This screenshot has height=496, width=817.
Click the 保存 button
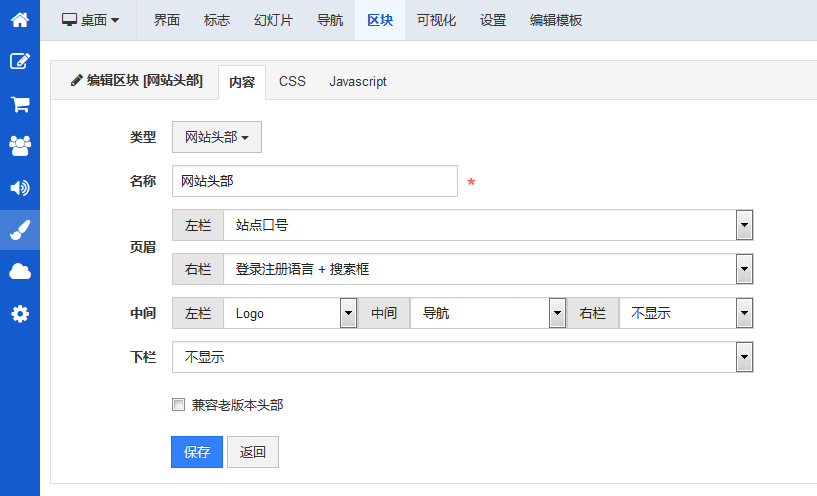tap(197, 452)
